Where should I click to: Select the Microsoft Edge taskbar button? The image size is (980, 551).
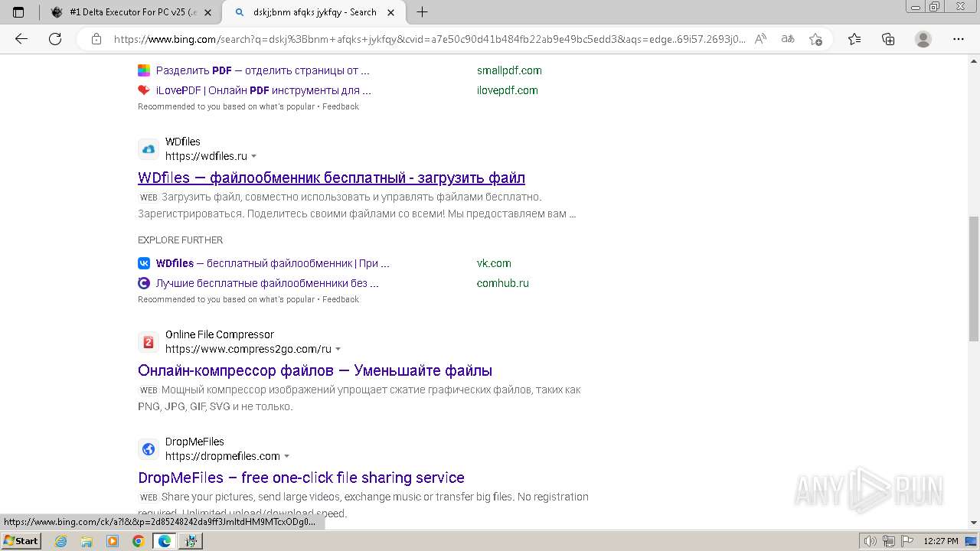(x=164, y=541)
